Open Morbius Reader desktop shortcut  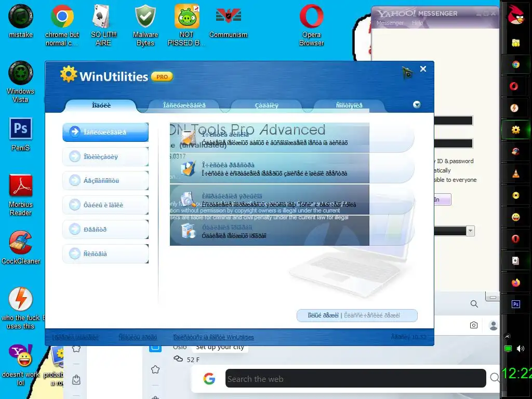(21, 195)
